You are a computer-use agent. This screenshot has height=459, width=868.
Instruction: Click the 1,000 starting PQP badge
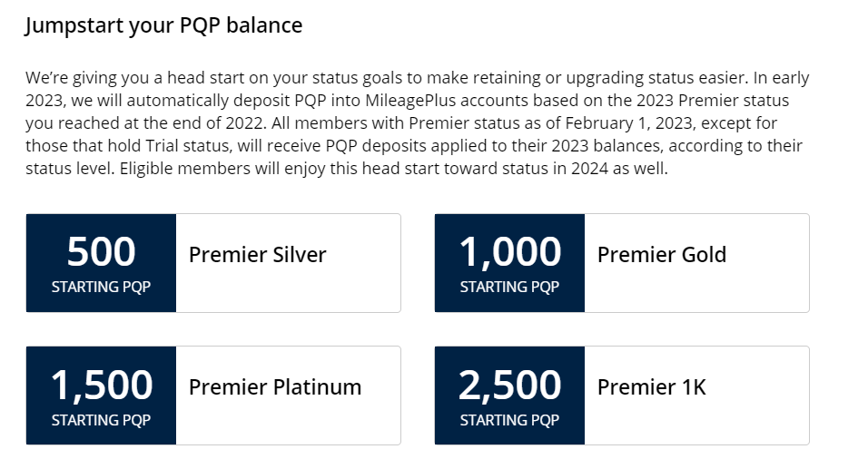(x=510, y=263)
